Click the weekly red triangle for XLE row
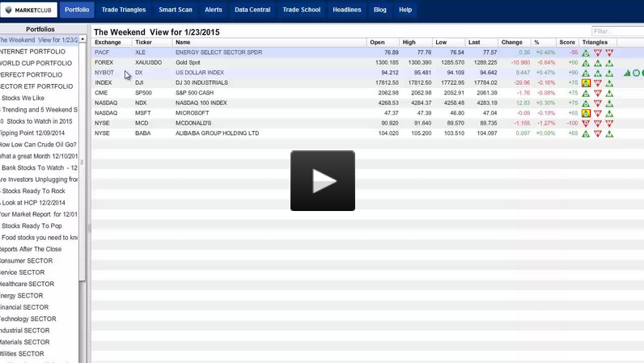This screenshot has width=644, height=363. [x=598, y=53]
